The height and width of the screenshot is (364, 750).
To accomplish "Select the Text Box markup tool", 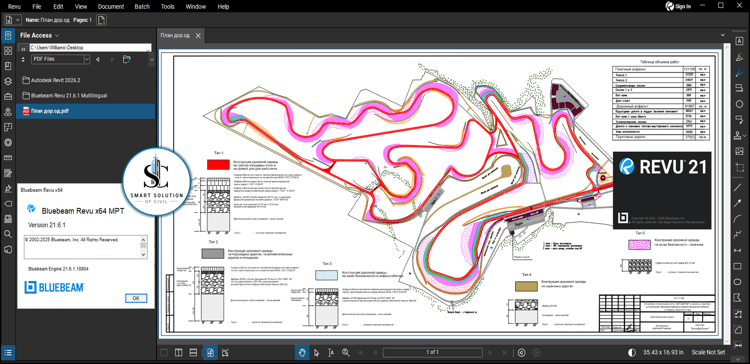I will click(739, 42).
